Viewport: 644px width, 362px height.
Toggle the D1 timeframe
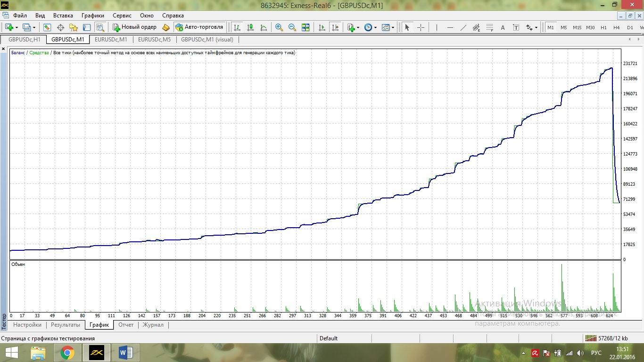click(x=630, y=27)
